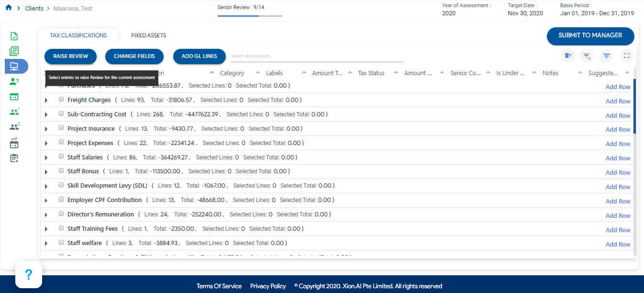The height and width of the screenshot is (293, 644).
Task: Expand the Project Insurance row
Action: pos(46,129)
